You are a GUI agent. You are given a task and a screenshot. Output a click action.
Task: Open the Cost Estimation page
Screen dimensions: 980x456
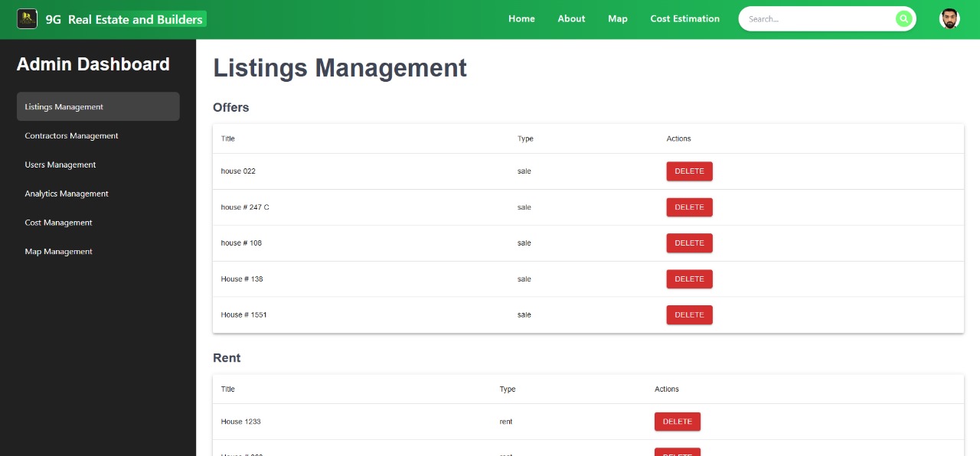(x=684, y=19)
